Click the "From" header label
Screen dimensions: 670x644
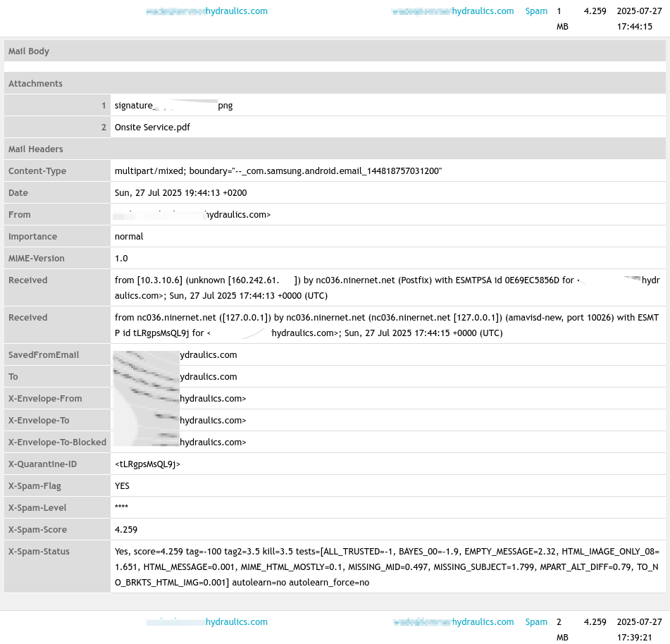20,214
